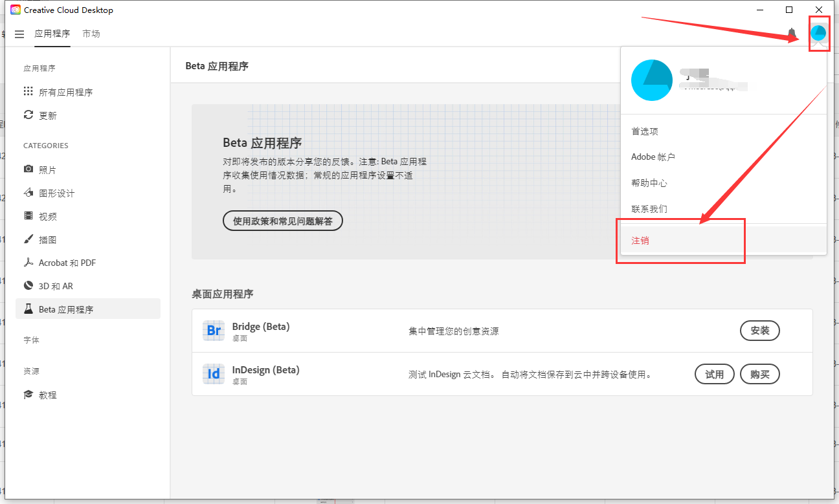Screen dimensions: 839x504
Task: Click the InDesign 云文档 description text
Action: (530, 375)
